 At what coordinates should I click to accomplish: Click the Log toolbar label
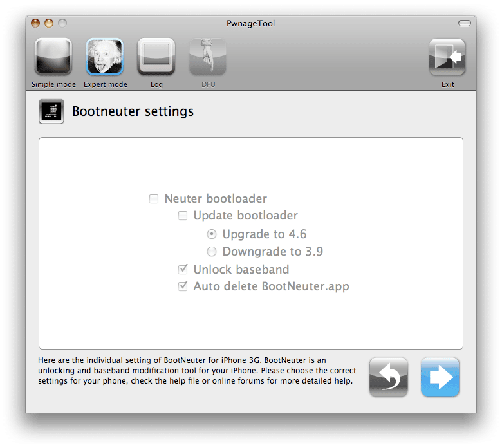pyautogui.click(x=156, y=84)
